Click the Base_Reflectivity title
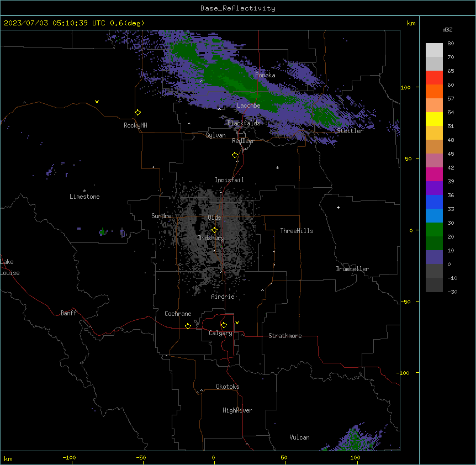This screenshot has height=465, width=476. (238, 8)
